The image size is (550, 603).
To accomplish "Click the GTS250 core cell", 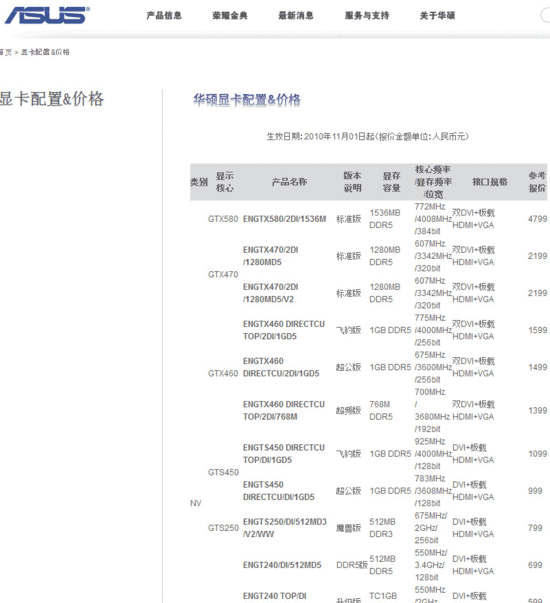I will [x=223, y=528].
